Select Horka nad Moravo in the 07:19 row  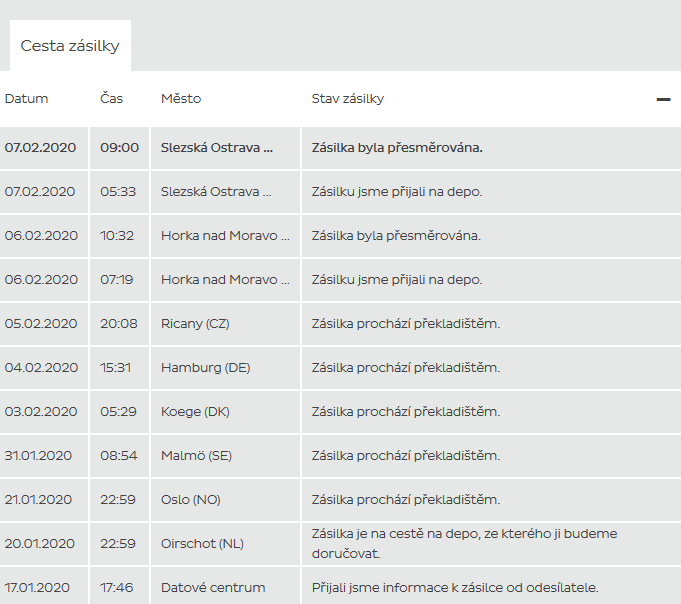click(225, 280)
